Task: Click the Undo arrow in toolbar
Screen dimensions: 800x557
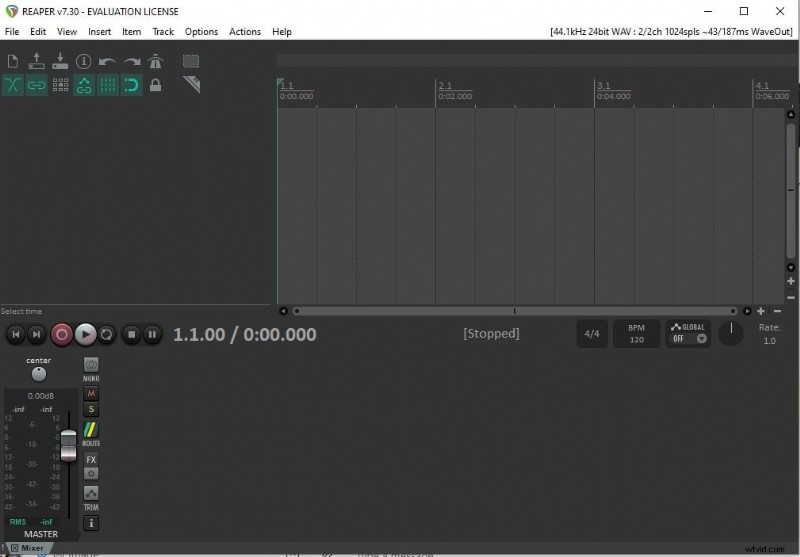Action: 108,62
